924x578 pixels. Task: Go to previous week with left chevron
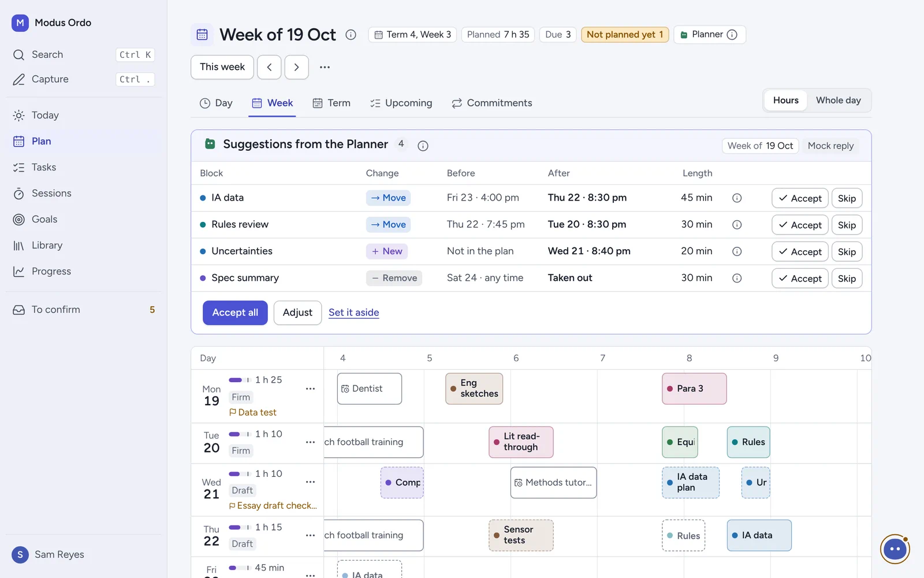[269, 67]
